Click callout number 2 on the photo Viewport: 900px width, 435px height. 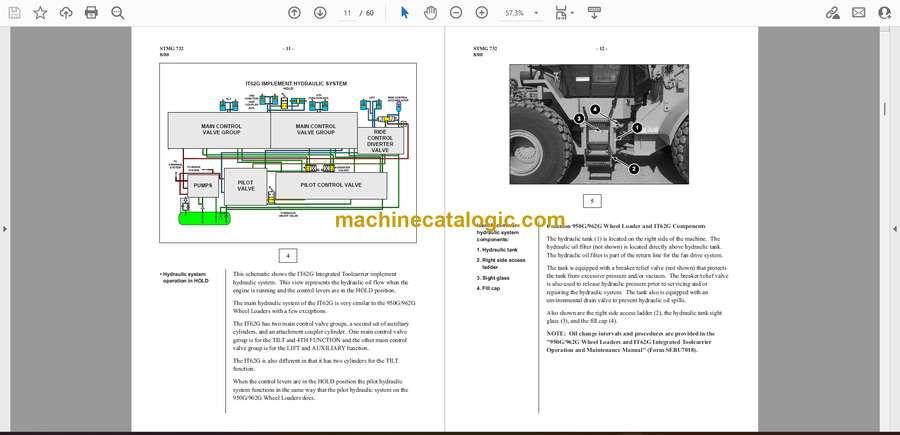pos(634,169)
